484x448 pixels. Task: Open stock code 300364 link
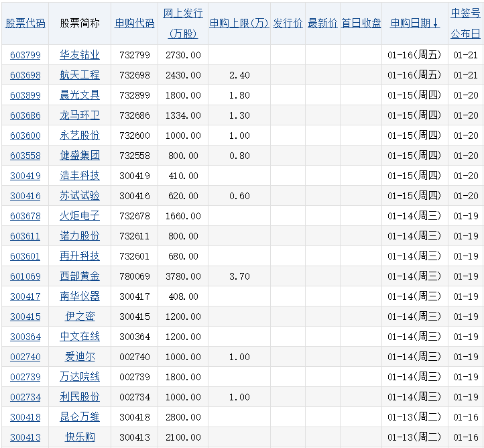tap(25, 337)
